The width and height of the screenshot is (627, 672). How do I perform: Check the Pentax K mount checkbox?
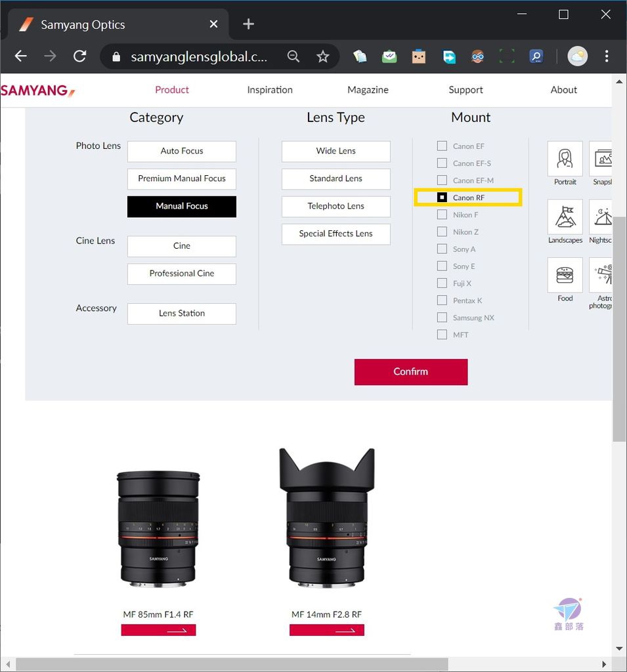coord(442,301)
